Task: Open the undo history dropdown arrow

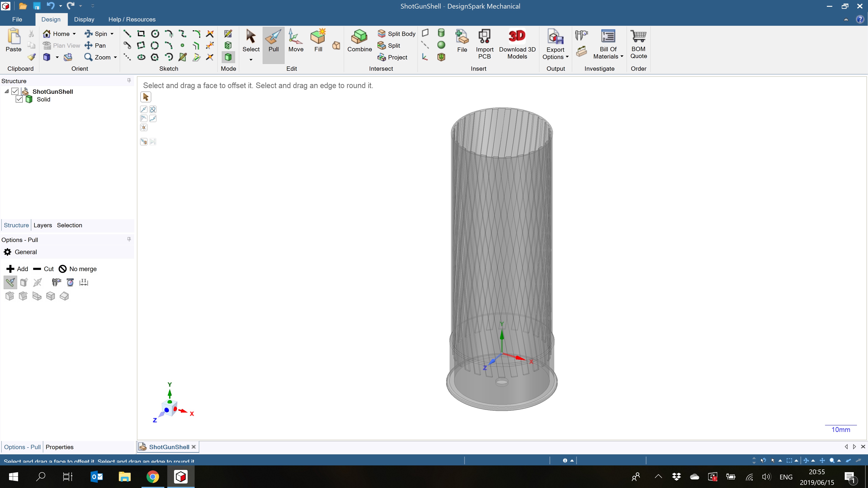Action: click(x=61, y=6)
